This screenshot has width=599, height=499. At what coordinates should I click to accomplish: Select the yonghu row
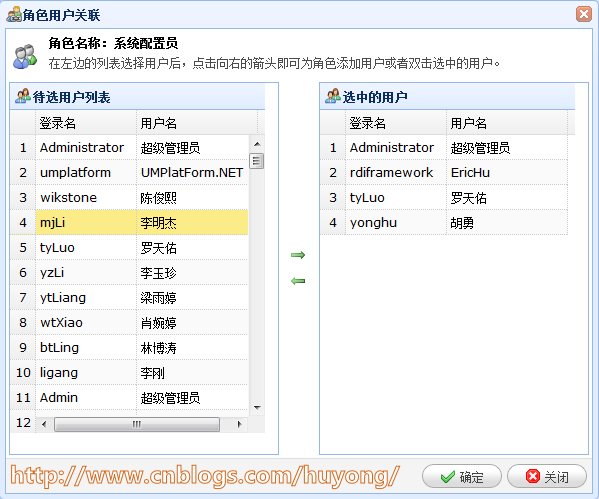pyautogui.click(x=444, y=222)
